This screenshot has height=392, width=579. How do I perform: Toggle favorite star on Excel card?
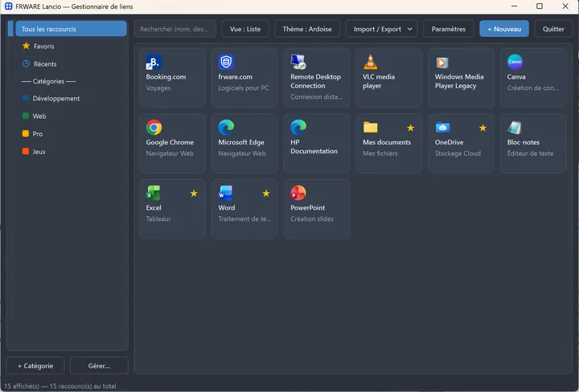click(x=194, y=194)
